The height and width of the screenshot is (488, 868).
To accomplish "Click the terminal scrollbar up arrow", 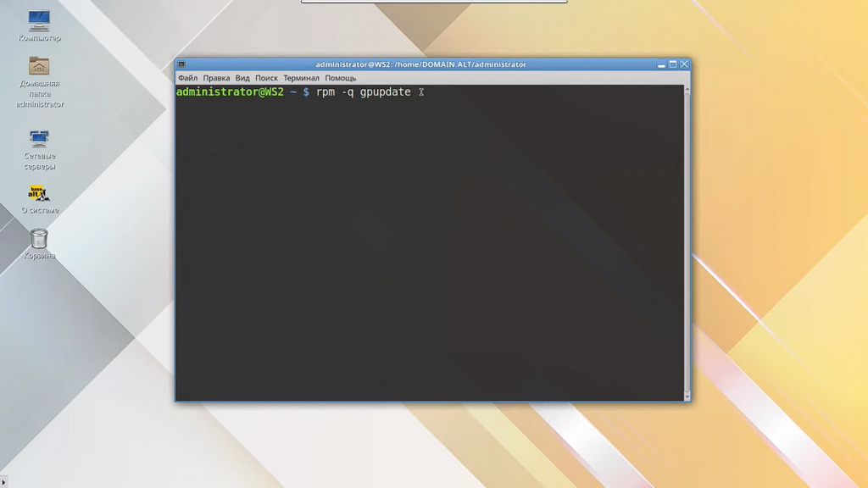I will click(x=687, y=88).
